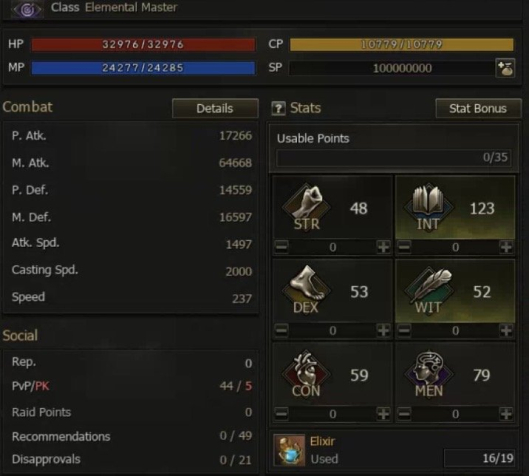Click the Elemental Master class emblem
Image resolution: width=529 pixels, height=476 pixels.
tap(27, 9)
